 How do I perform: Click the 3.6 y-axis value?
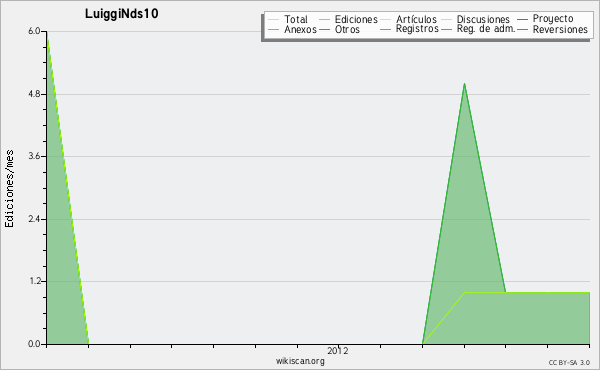click(34, 156)
